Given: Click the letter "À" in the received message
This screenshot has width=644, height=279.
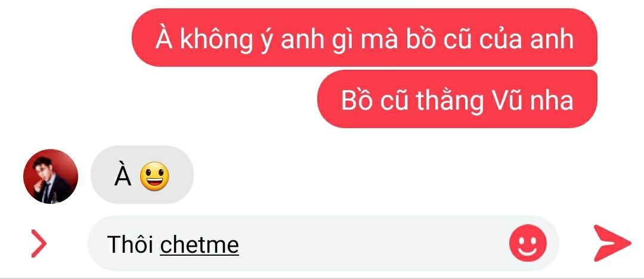Looking at the screenshot, I should [x=123, y=175].
